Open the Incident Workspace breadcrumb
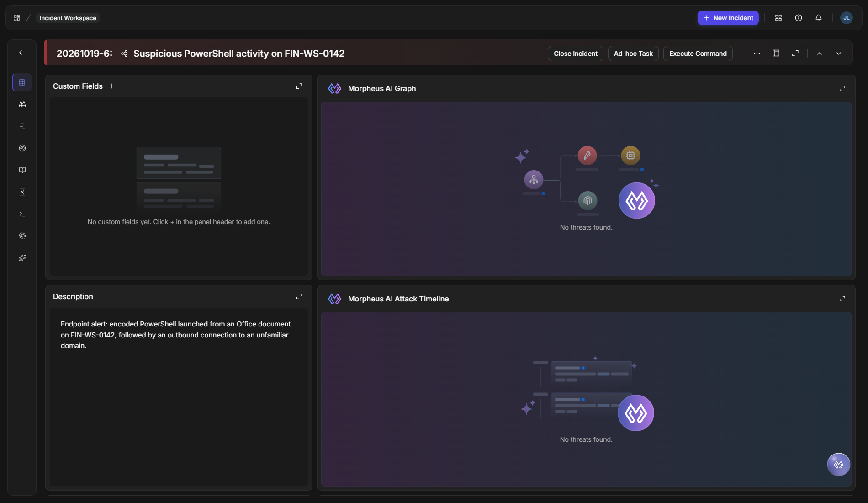Image resolution: width=868 pixels, height=503 pixels. (68, 18)
